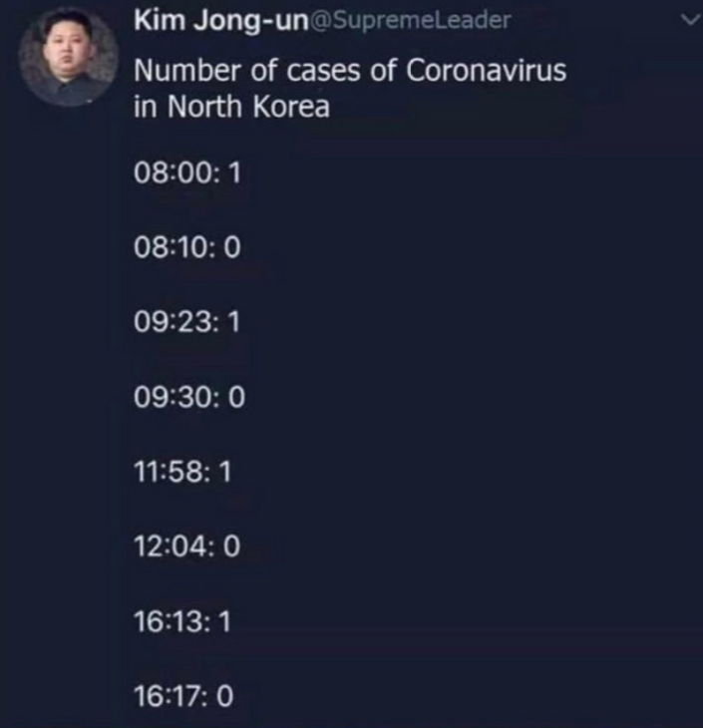Image resolution: width=703 pixels, height=728 pixels.
Task: Select the word "Coronavirus" in the tweet
Action: (487, 71)
